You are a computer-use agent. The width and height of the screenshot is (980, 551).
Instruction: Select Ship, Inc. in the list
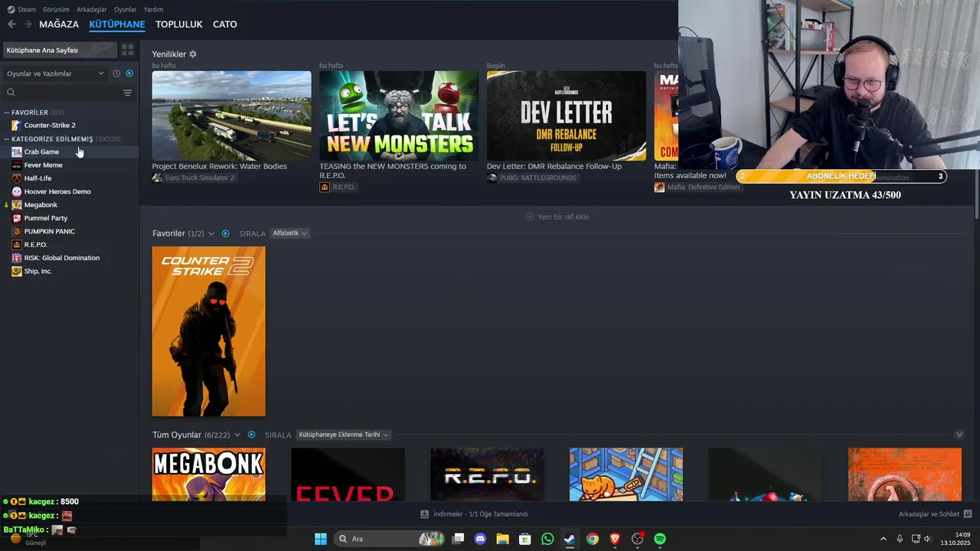pos(38,271)
